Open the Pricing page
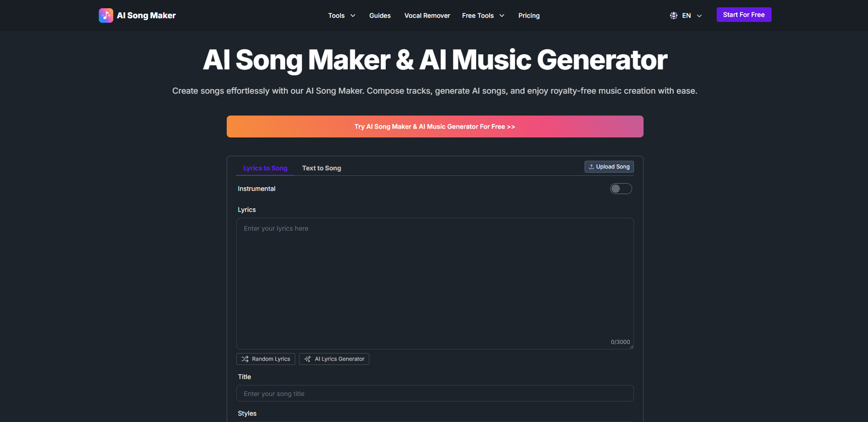The height and width of the screenshot is (422, 868). [529, 15]
